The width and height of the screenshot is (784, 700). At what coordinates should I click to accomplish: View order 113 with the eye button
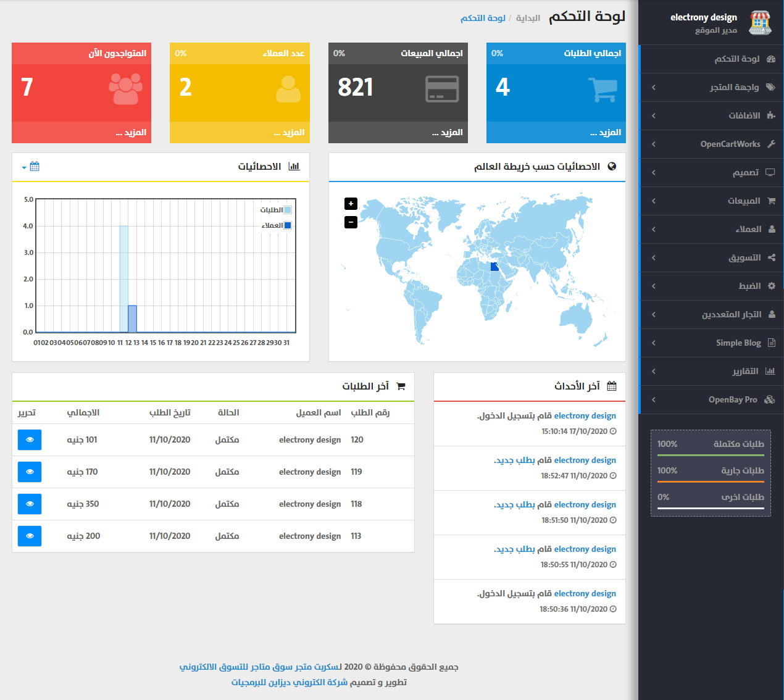30,536
